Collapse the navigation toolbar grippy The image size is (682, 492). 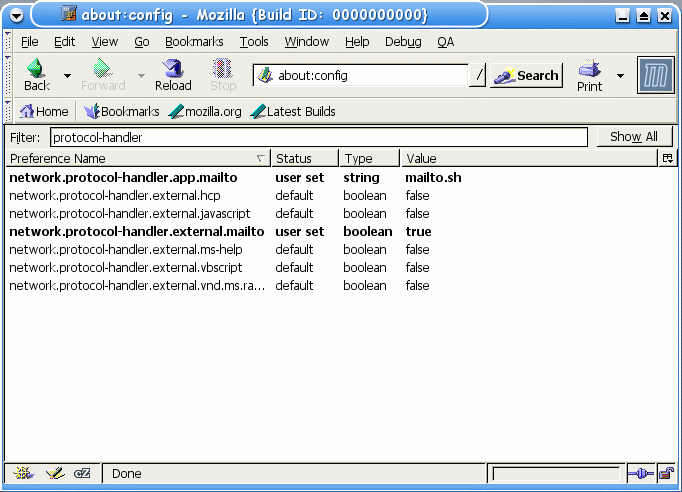coord(8,75)
